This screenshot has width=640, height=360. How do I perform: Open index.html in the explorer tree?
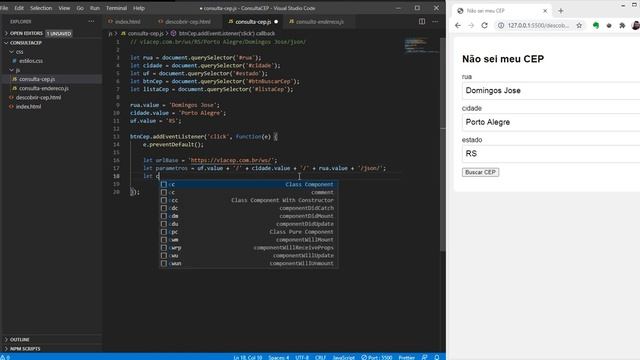click(x=28, y=107)
